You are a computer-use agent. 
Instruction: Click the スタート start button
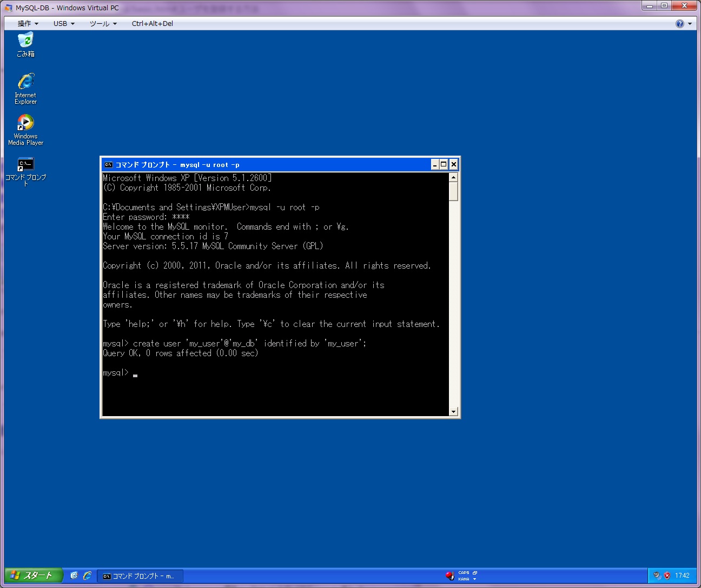tap(34, 576)
